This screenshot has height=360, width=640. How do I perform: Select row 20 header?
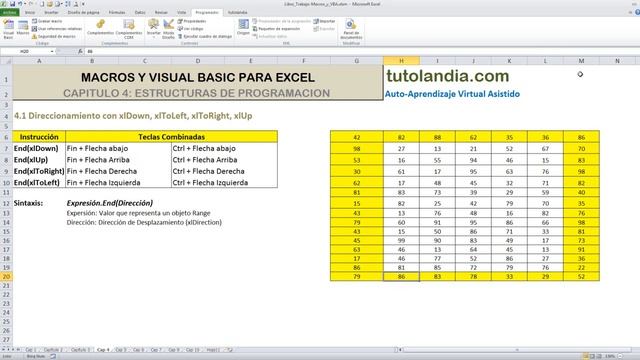(x=6, y=276)
